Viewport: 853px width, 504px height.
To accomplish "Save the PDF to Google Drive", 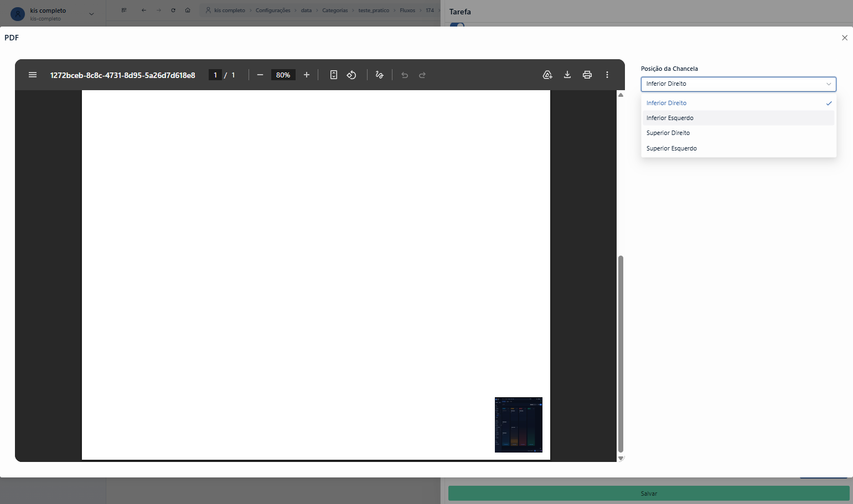I will click(547, 75).
